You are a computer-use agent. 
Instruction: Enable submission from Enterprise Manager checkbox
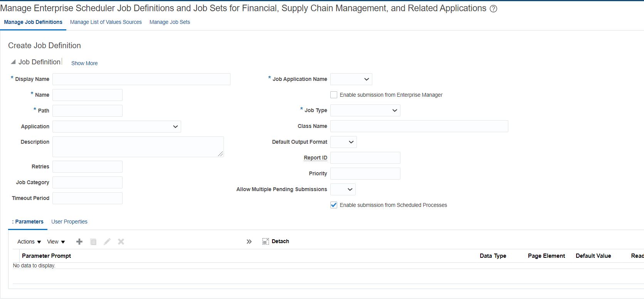coord(334,95)
